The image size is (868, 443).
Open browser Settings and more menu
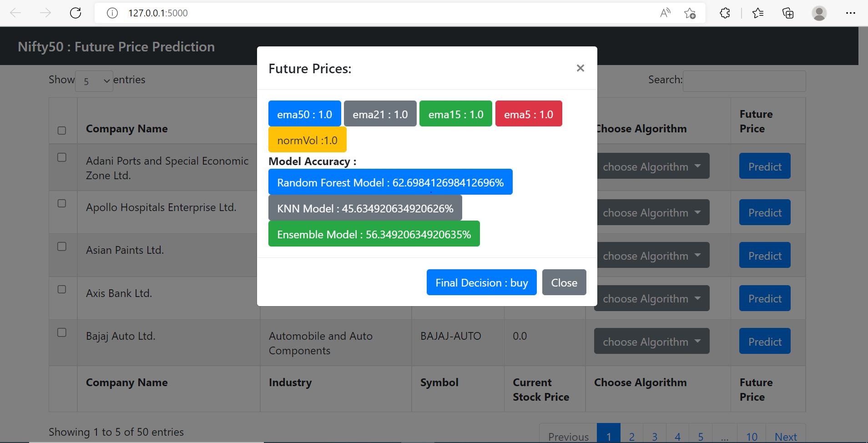(850, 13)
